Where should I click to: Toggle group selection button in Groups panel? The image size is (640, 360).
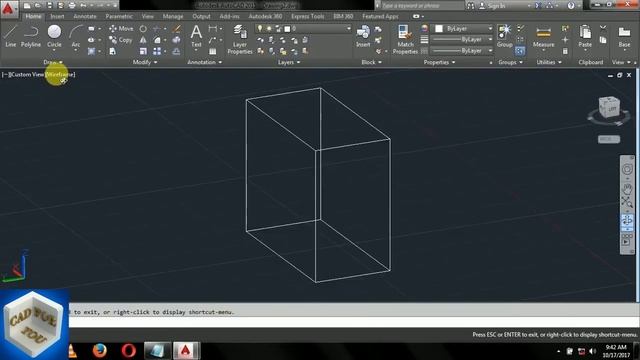pos(520,51)
